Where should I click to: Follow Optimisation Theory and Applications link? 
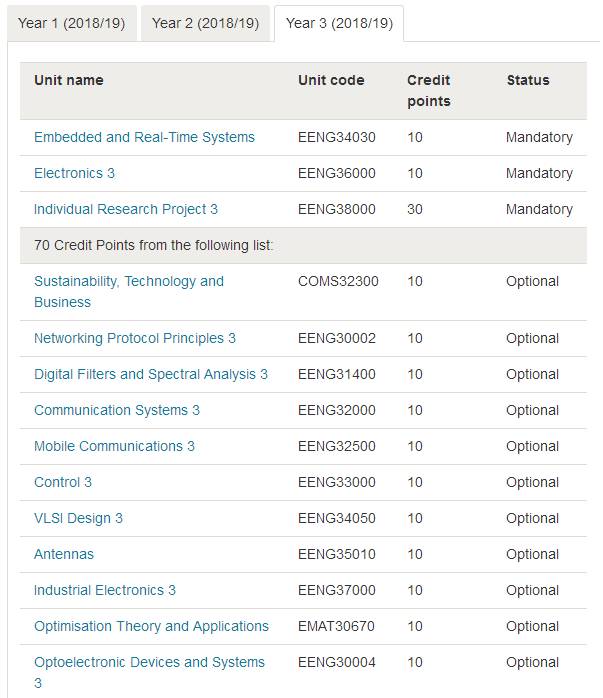[151, 627]
